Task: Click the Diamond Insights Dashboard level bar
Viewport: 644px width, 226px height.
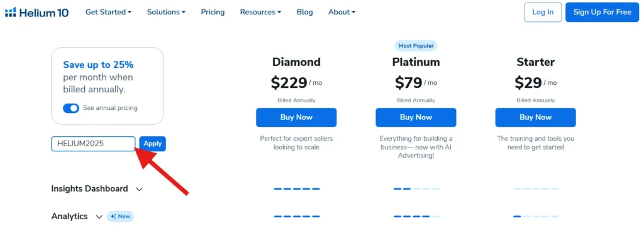Action: 297,189
